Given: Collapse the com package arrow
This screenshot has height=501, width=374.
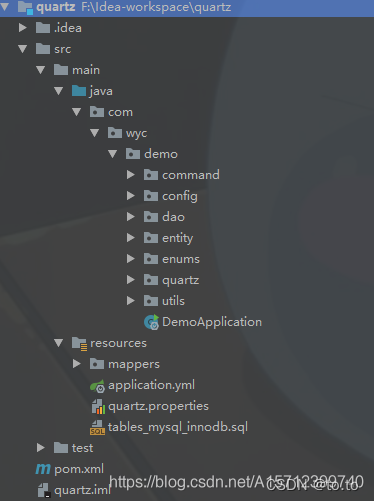Looking at the screenshot, I should click(x=77, y=112).
